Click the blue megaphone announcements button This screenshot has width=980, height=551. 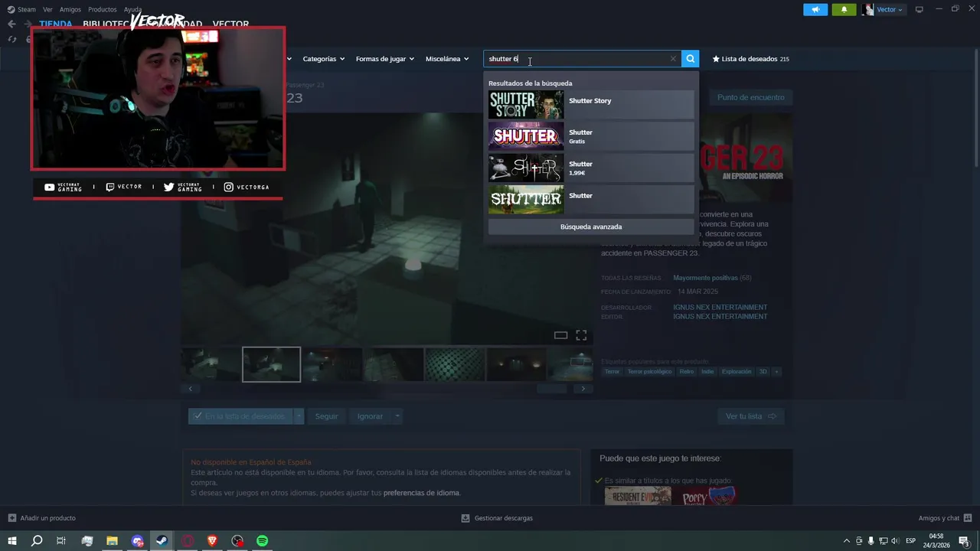(x=815, y=9)
